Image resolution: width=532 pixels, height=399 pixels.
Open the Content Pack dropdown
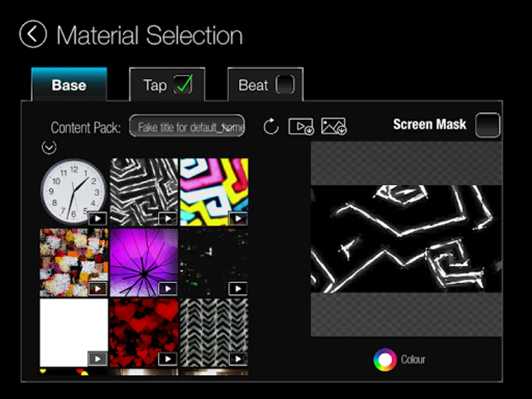(x=187, y=126)
